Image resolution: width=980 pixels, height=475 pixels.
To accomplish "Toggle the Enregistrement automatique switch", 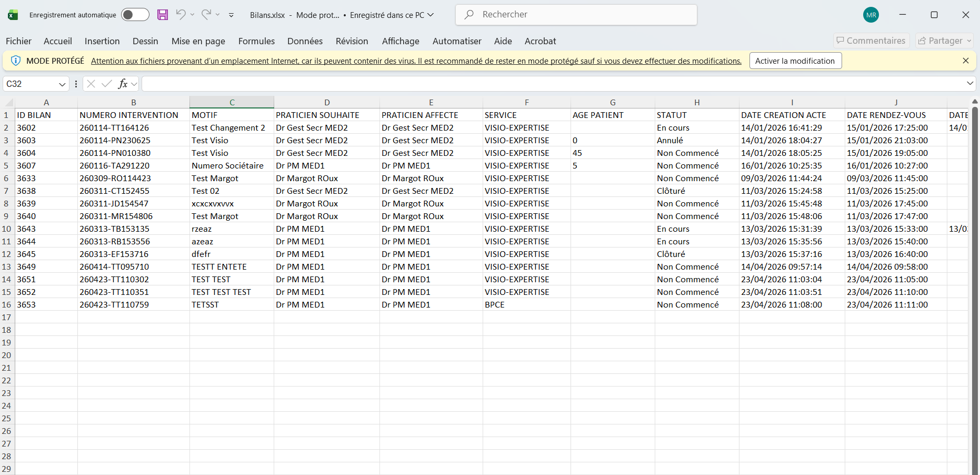I will click(x=135, y=15).
